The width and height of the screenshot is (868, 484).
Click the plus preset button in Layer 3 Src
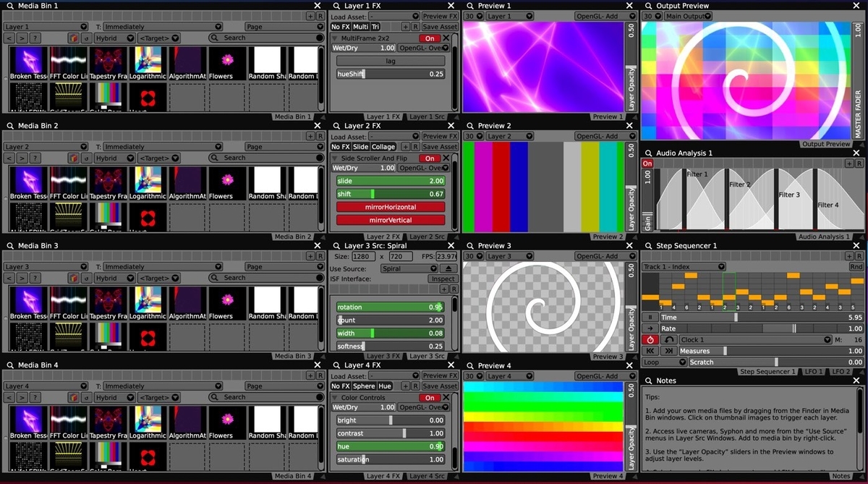pyautogui.click(x=444, y=289)
